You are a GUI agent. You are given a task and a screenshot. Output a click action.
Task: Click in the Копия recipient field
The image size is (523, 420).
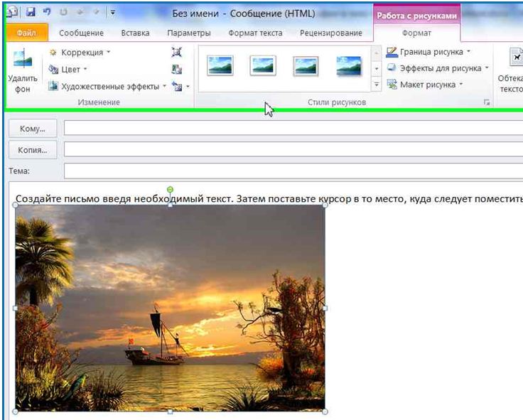click(x=293, y=149)
